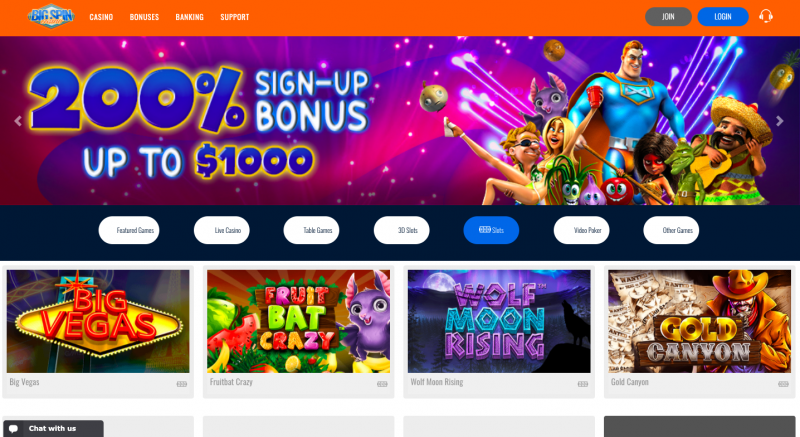Open the Other Games category
800x437 pixels.
click(671, 230)
